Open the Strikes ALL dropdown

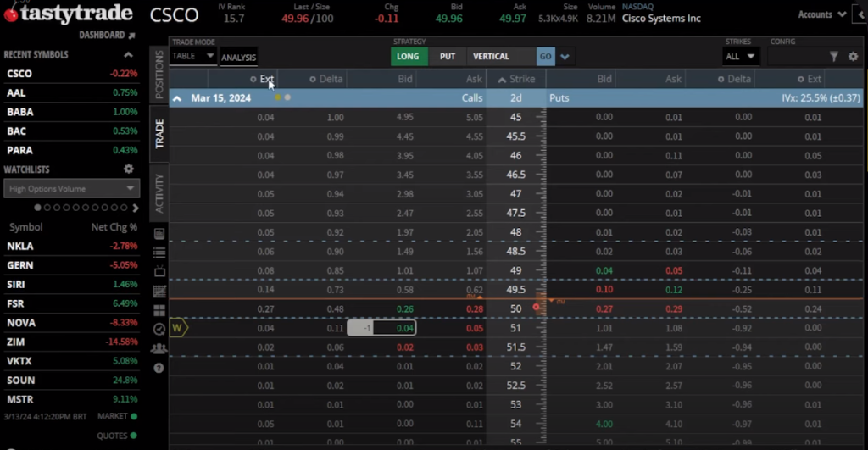[741, 57]
